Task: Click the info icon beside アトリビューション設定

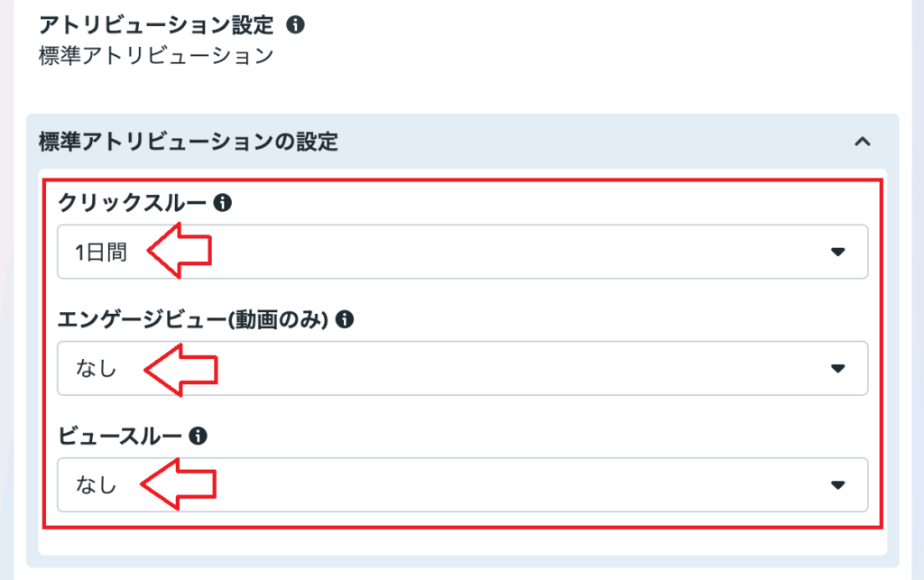Action: pos(295,25)
